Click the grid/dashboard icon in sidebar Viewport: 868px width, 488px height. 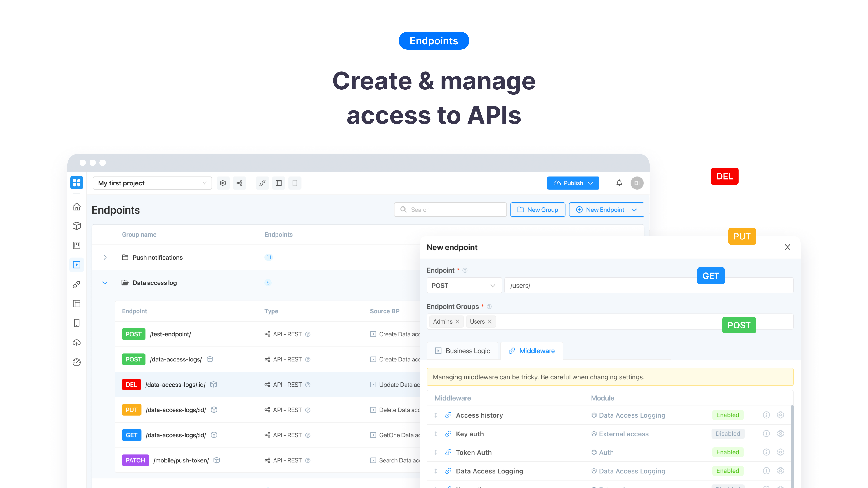77,182
